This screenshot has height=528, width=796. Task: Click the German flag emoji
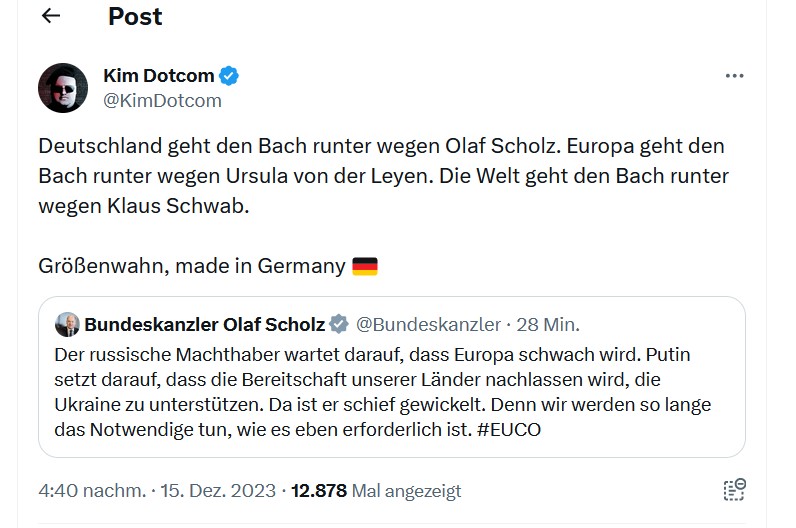[365, 267]
